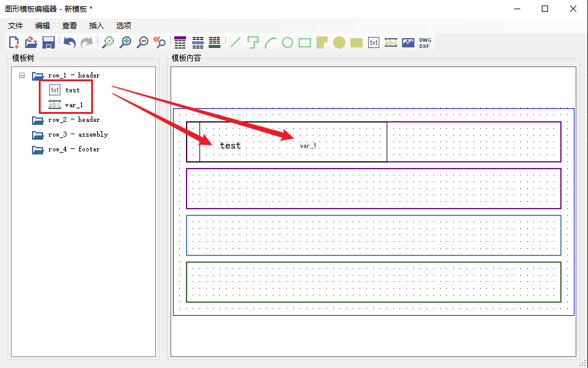Select the test text item in tree
This screenshot has height=368, width=588.
pos(73,90)
